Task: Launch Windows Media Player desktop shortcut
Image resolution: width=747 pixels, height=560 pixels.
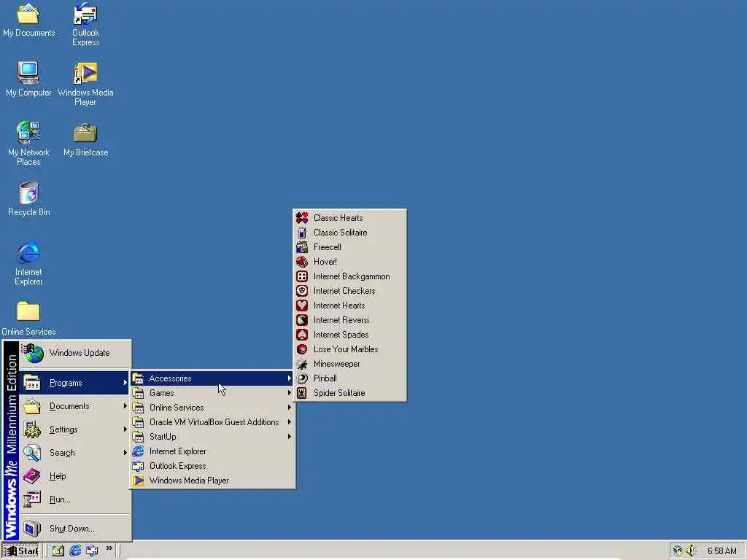Action: [86, 84]
